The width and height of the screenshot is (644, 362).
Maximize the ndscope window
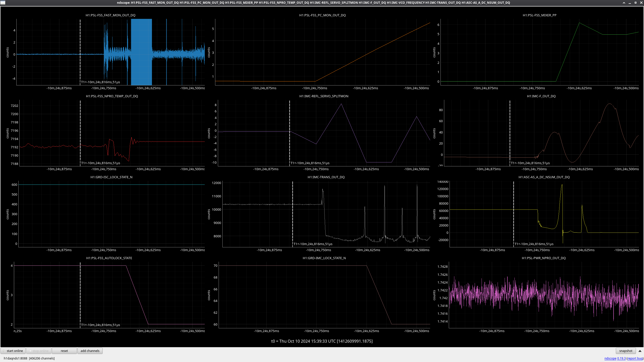(635, 3)
